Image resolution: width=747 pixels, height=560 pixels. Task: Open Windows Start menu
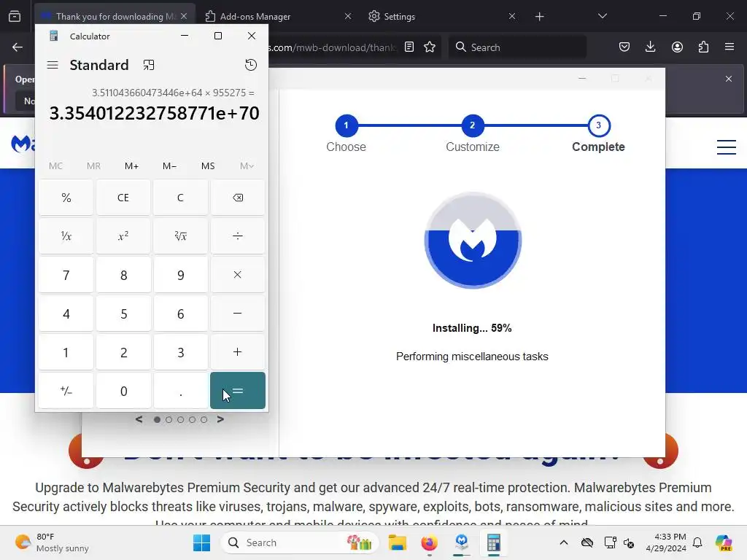[x=201, y=542]
